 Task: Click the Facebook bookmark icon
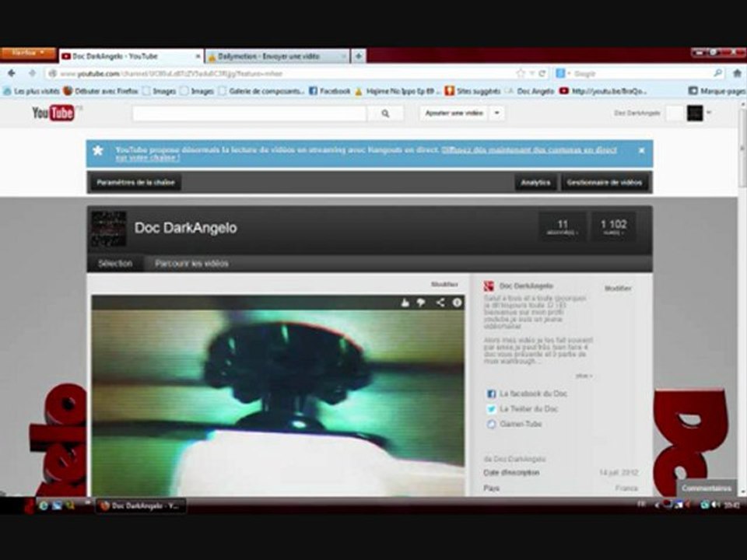(x=313, y=90)
